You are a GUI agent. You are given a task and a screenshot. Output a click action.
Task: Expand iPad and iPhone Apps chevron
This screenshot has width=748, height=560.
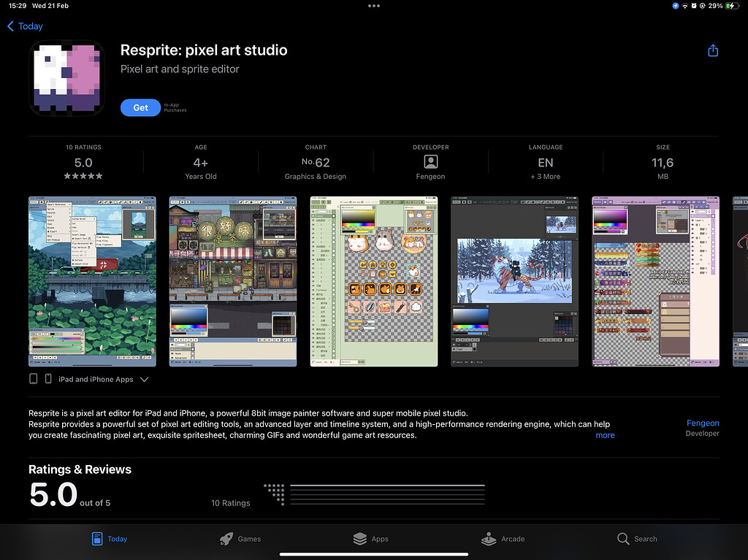click(144, 380)
